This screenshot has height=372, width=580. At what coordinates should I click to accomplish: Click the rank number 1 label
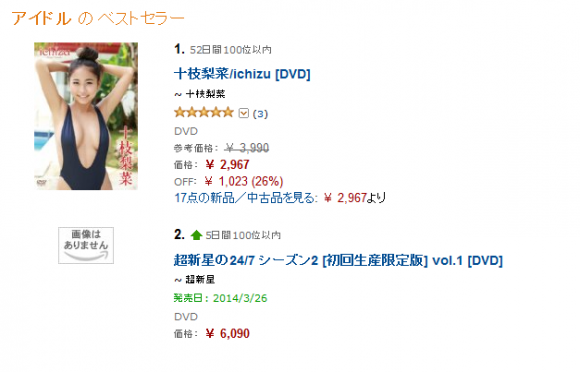[179, 49]
